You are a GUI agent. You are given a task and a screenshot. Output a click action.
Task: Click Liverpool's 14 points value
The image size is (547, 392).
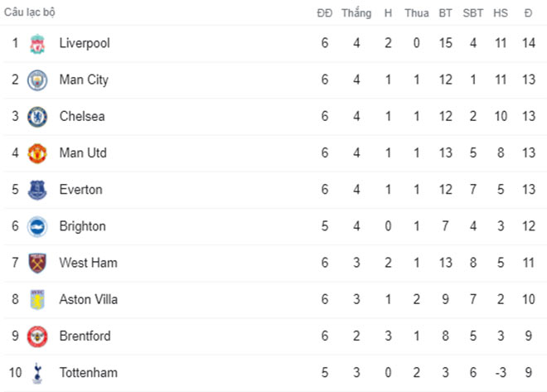point(528,43)
